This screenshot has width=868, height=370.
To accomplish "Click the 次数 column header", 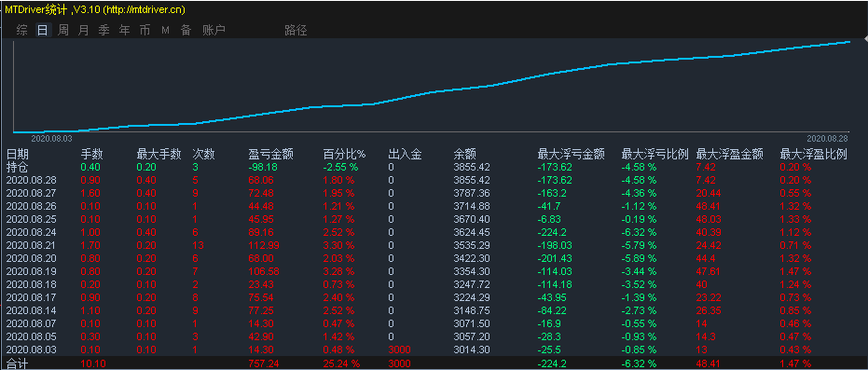I will click(x=203, y=154).
